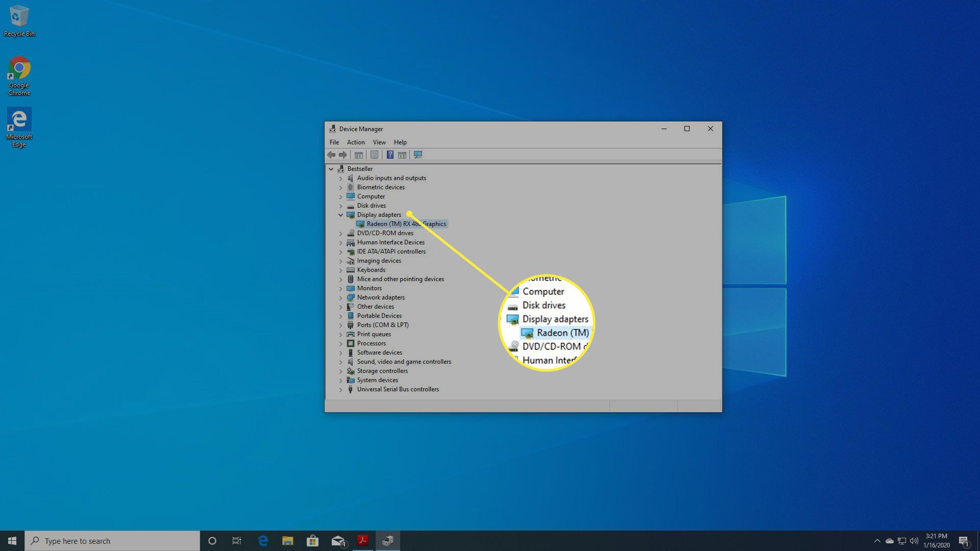980x551 pixels.
Task: Click the blue Help question mark icon
Action: pos(390,155)
